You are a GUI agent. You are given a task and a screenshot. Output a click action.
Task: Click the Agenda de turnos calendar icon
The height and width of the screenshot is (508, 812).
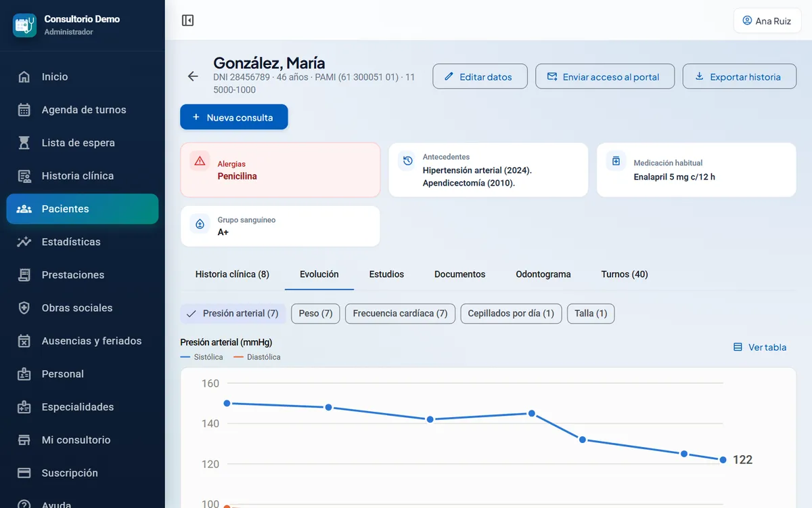(x=24, y=110)
